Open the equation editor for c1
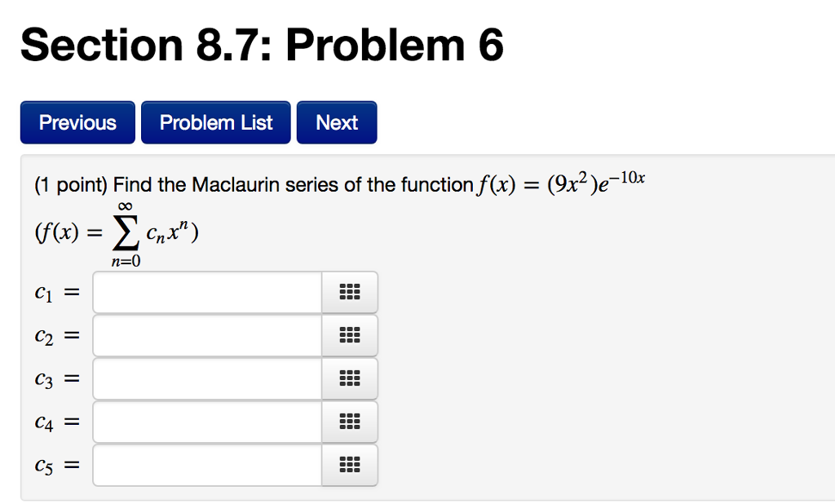Viewport: 835px width, 504px height. tap(350, 292)
